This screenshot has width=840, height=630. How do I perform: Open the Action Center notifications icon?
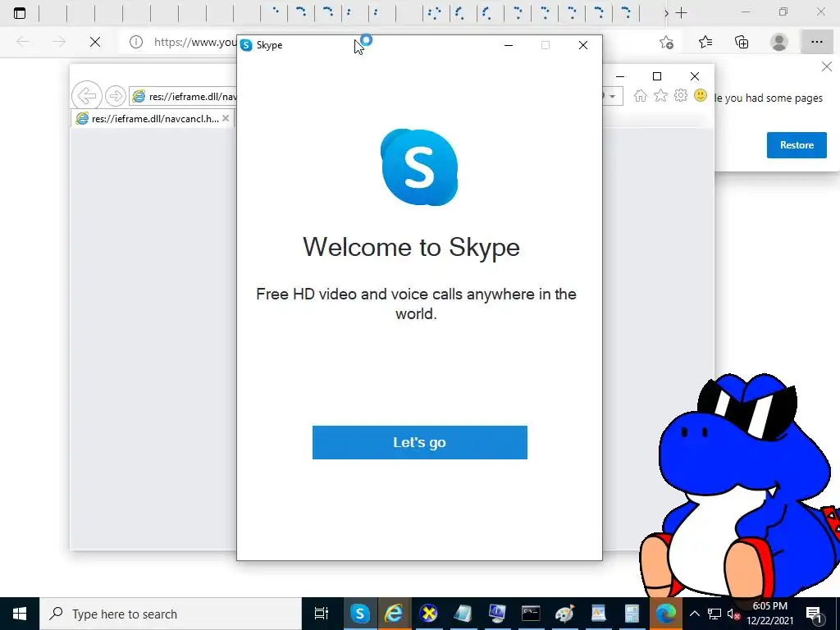pos(814,614)
